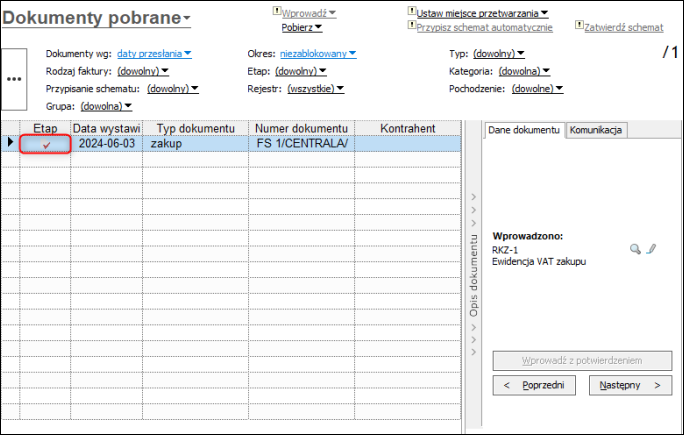Open the three-dots filter panel button

pyautogui.click(x=14, y=79)
